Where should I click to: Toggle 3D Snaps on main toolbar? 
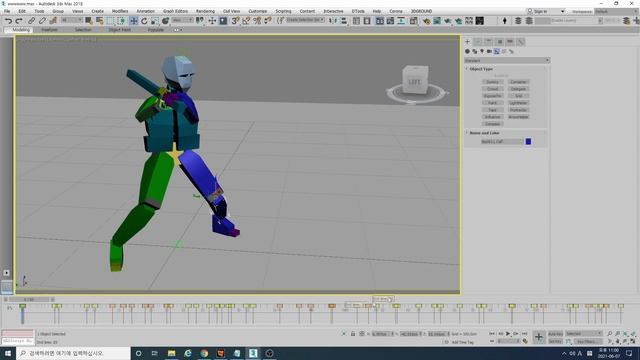pos(235,21)
